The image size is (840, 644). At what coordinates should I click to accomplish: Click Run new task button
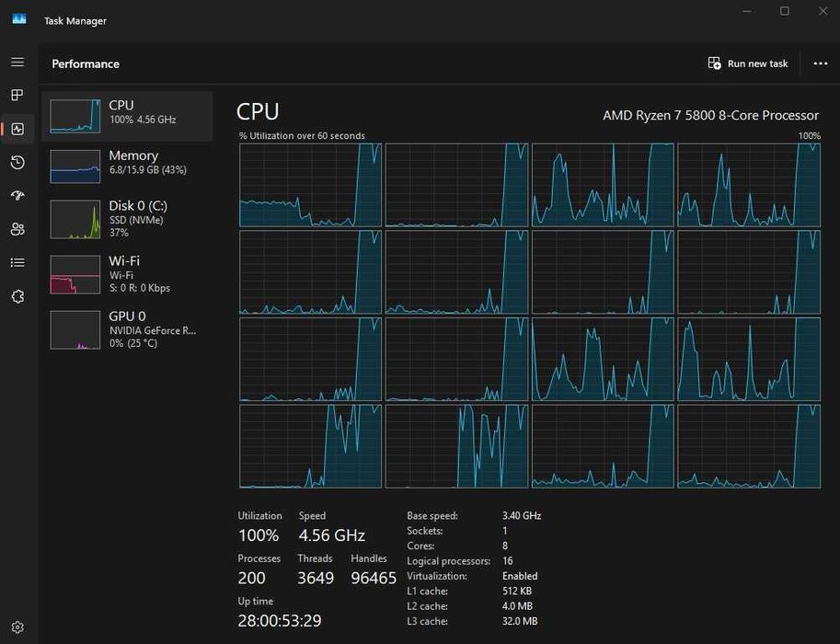pos(748,63)
